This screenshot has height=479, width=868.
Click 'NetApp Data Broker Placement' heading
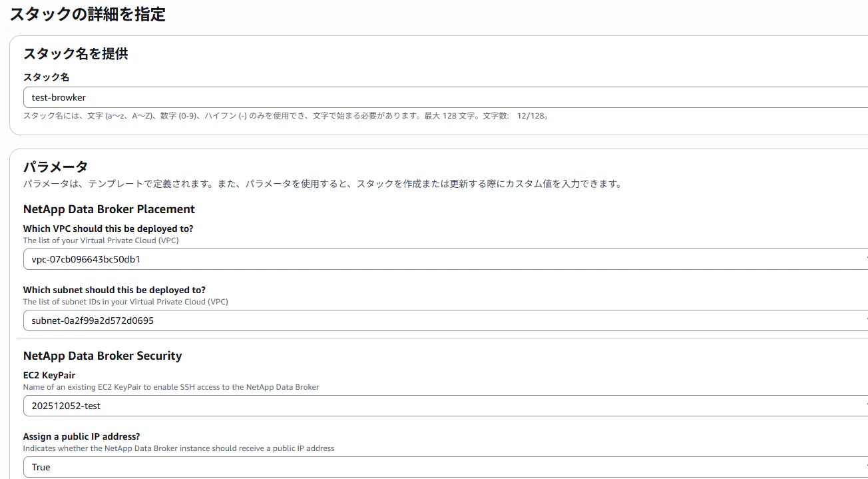tap(109, 209)
